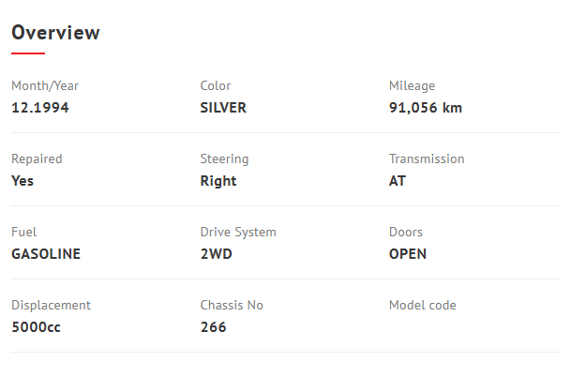Click the Mileage label
Viewport: 571px width, 392px height.
[412, 85]
